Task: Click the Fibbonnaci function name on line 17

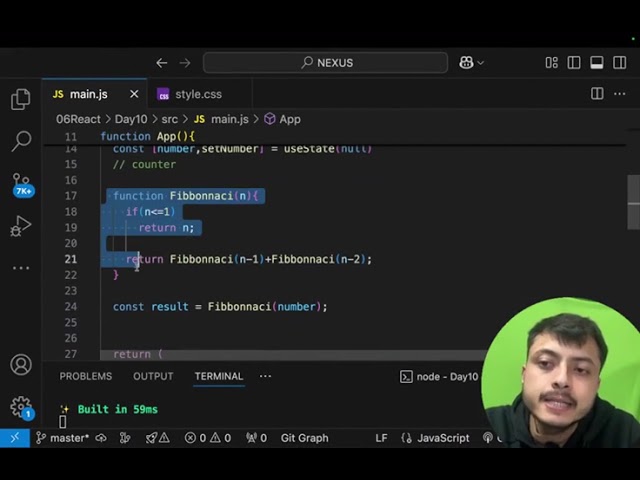Action: 201,196
